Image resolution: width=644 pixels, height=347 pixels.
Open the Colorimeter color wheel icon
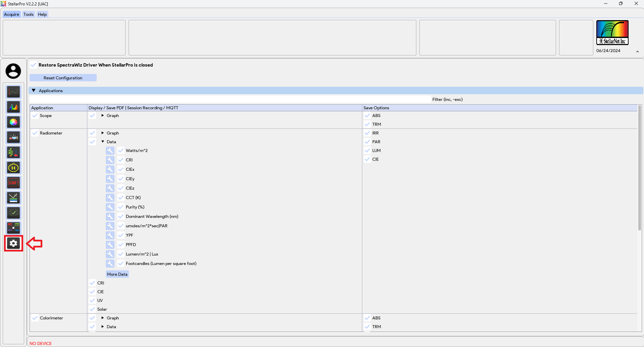(x=13, y=122)
